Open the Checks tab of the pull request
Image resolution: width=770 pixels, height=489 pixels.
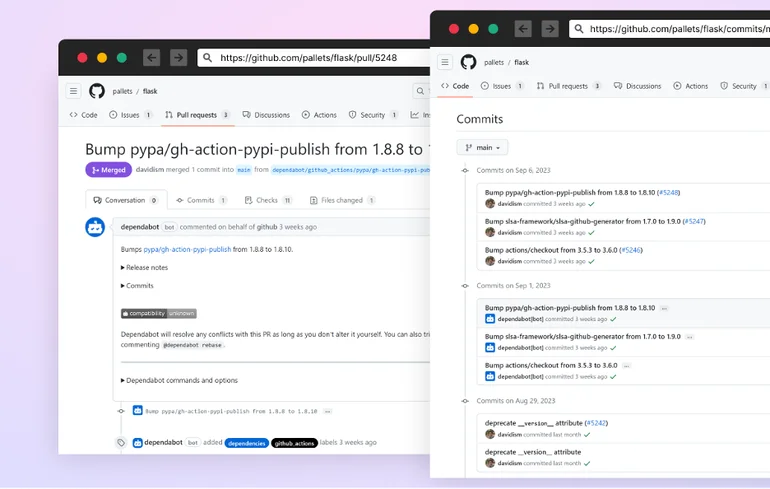[266, 200]
